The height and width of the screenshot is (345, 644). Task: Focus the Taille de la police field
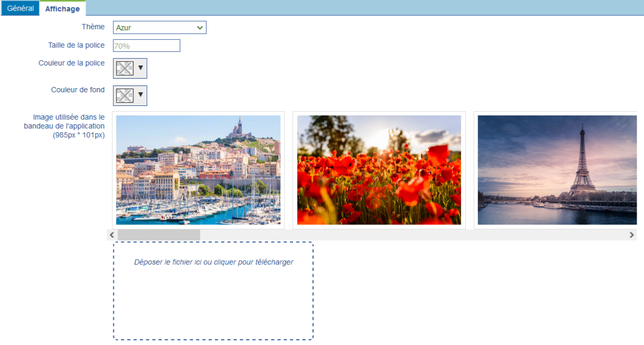click(x=146, y=46)
